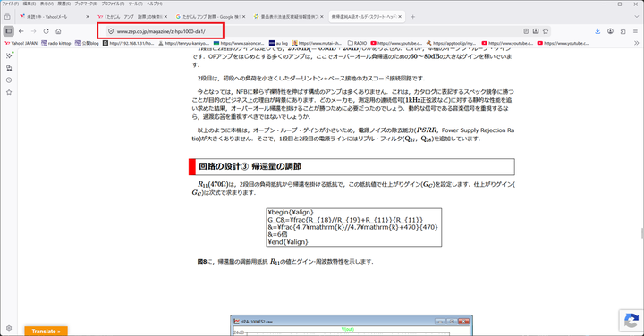Viewport: 644px width, 336px height.
Task: Close the Yahooメール tab
Action: (x=88, y=17)
